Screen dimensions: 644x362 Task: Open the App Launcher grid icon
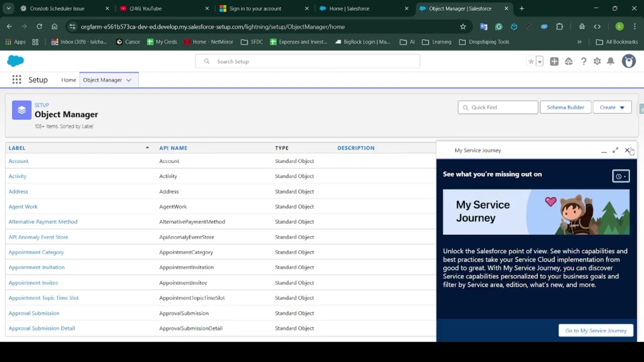(17, 79)
